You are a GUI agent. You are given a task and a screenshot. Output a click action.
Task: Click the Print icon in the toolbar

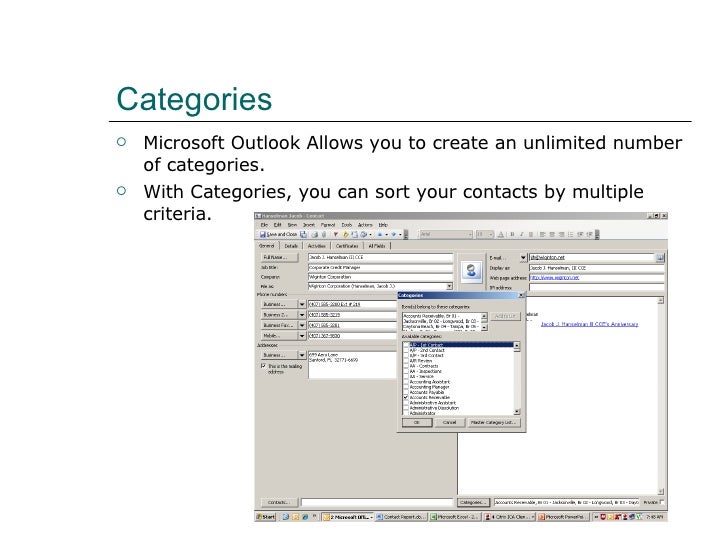click(315, 234)
